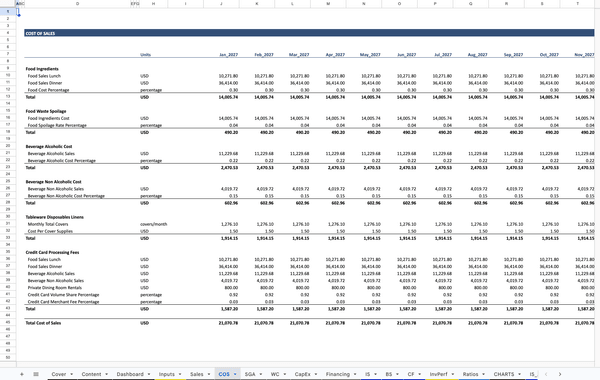Image resolution: width=600 pixels, height=380 pixels.
Task: Select Credit Card Merchant Fee Percentage label
Action: tap(64, 302)
